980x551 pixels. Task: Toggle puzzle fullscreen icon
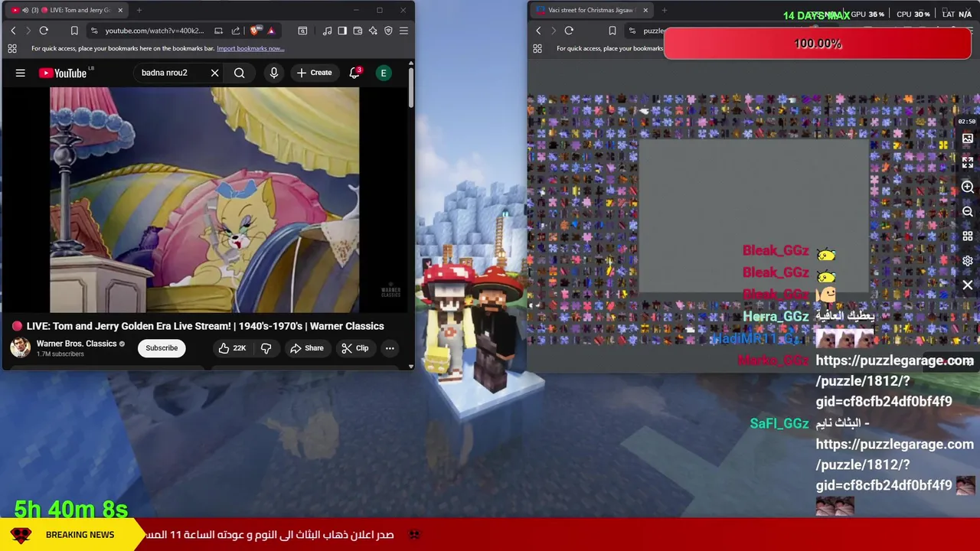coord(968,163)
